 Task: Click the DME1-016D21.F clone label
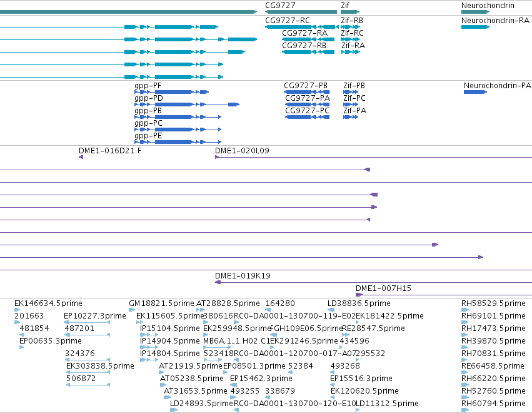109,151
